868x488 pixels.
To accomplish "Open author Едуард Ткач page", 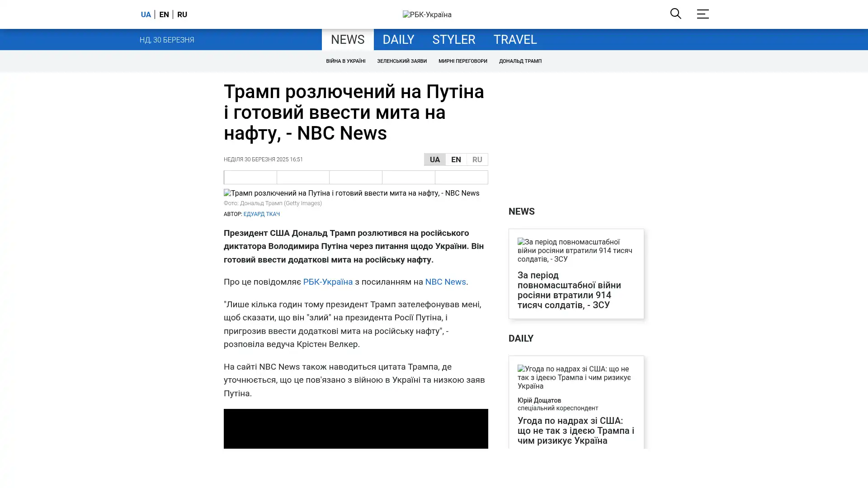I will 261,214.
